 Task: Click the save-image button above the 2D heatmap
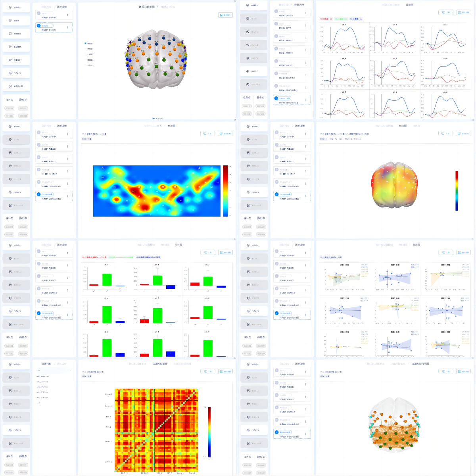225,134
